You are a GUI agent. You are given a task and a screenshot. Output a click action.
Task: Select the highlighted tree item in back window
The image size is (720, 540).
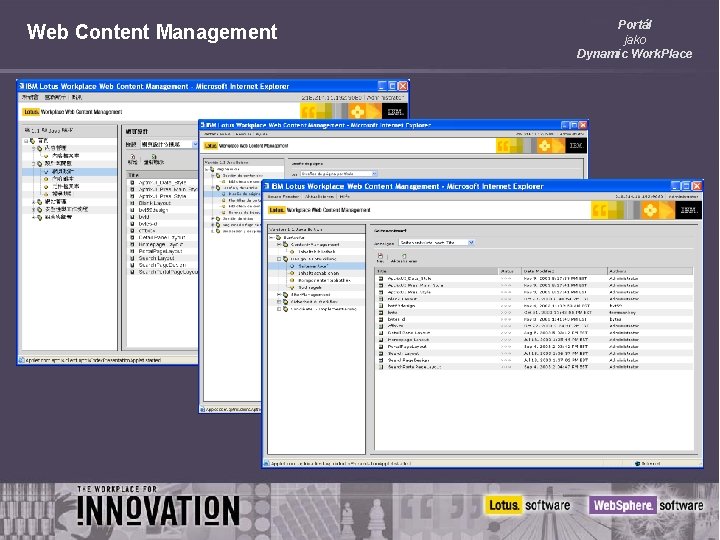click(69, 171)
